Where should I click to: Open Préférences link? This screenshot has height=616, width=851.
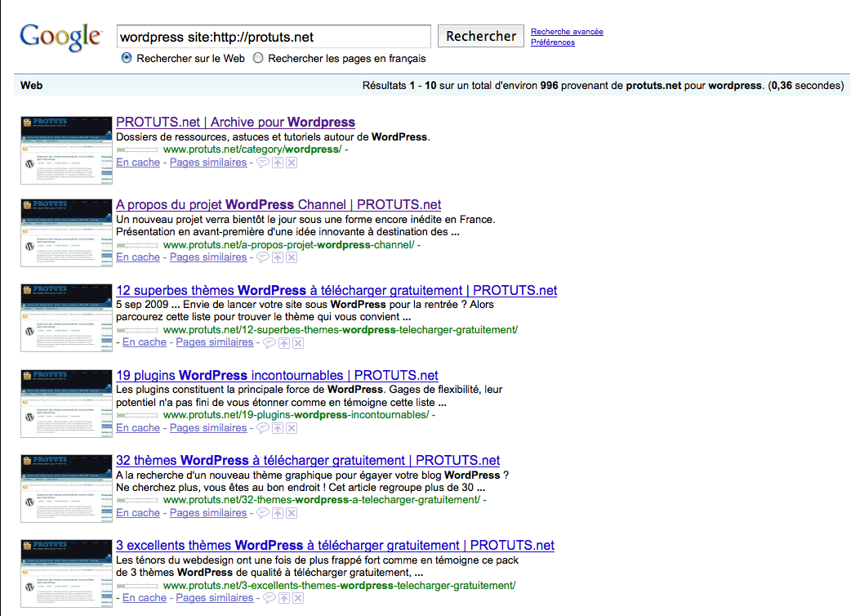pos(553,42)
